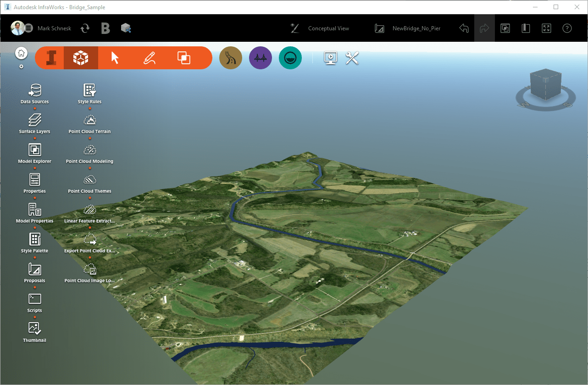Open the Scripts console
The height and width of the screenshot is (385, 588).
(x=35, y=299)
